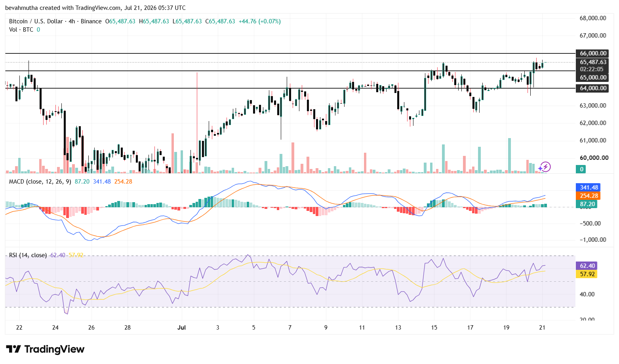Click the high price H65,487.63 in legend
This screenshot has height=364, width=619.
click(154, 21)
